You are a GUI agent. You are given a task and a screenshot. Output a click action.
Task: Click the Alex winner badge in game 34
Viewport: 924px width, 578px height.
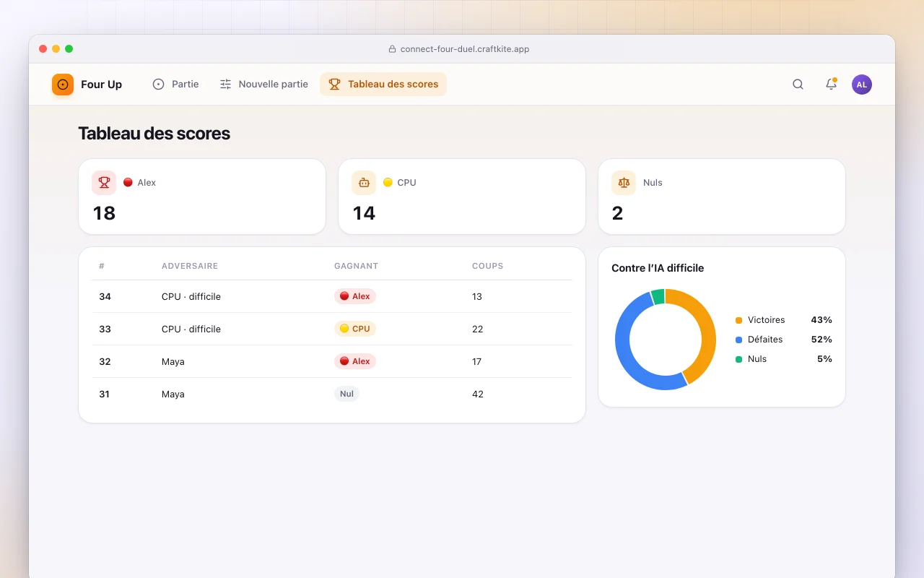(355, 296)
